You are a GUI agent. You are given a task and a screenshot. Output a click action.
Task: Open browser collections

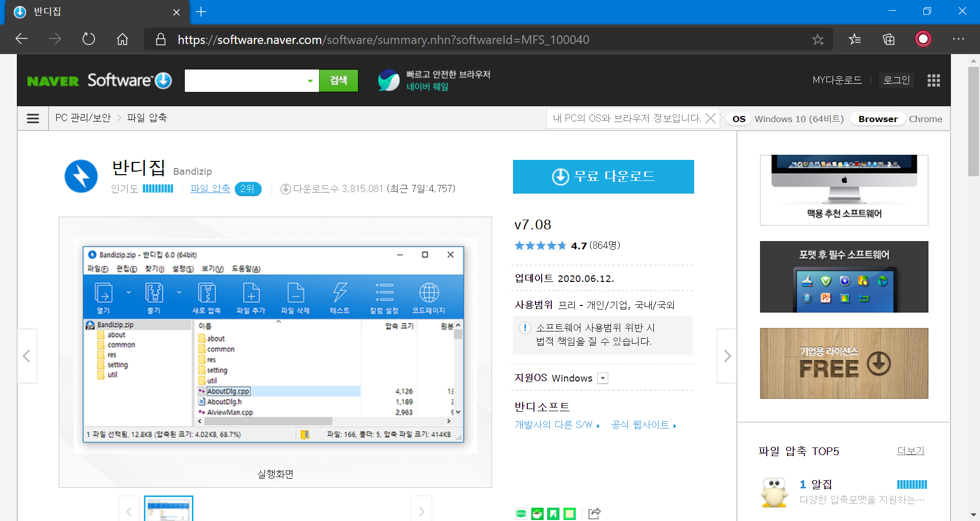click(x=889, y=39)
